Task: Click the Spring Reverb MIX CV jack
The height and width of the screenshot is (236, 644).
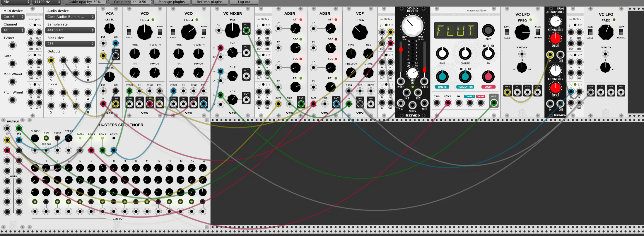Action: coord(412,105)
